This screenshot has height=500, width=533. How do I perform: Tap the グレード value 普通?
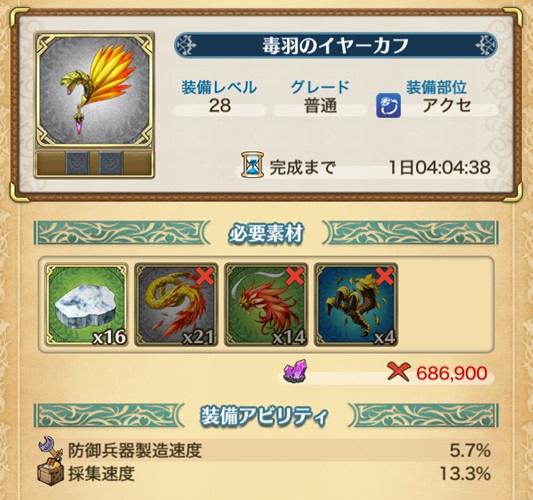click(x=320, y=106)
